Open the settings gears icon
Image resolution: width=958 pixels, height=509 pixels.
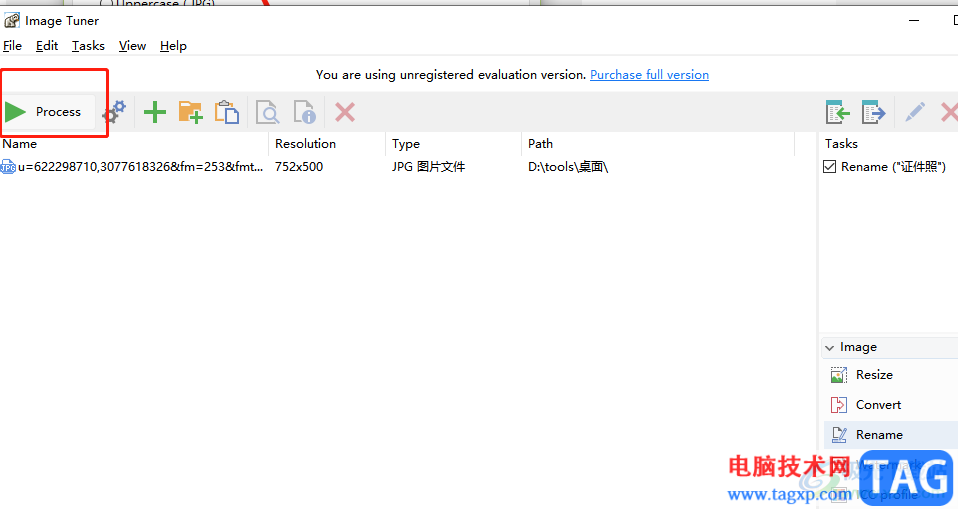click(x=114, y=112)
